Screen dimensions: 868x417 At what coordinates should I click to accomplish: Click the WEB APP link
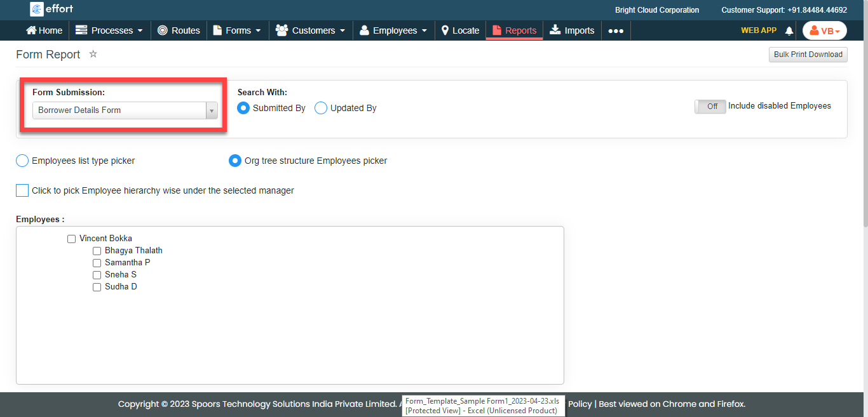tap(758, 30)
